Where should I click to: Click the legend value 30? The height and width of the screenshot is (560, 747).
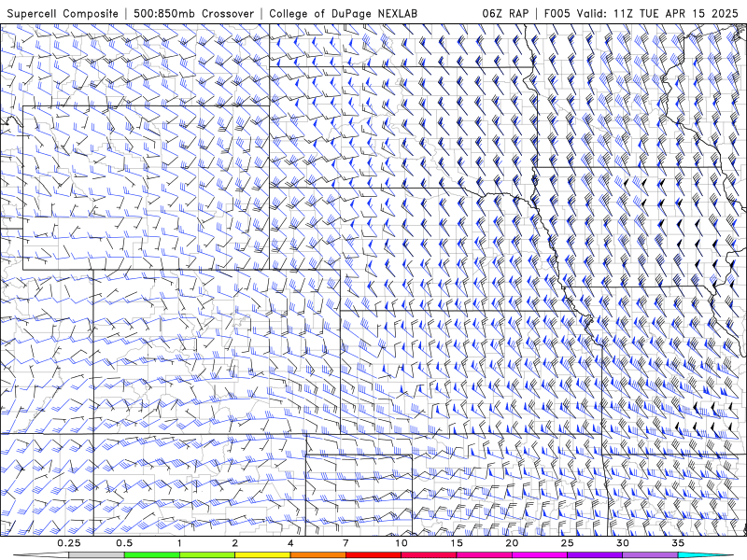click(x=622, y=543)
